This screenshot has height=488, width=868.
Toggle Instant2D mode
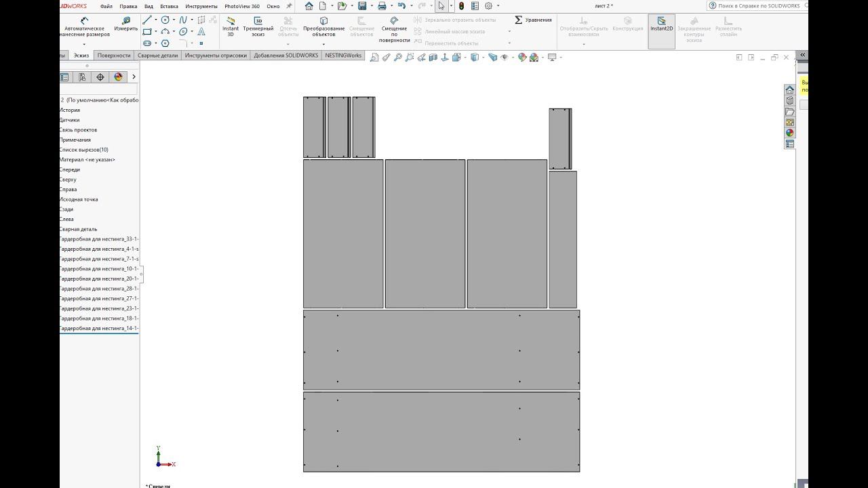pyautogui.click(x=662, y=31)
